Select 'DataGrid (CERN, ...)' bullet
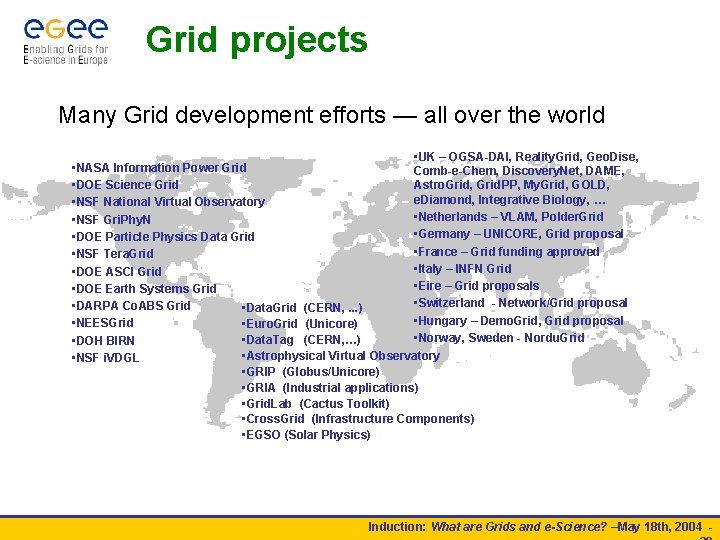This screenshot has width=720, height=540. [x=302, y=308]
